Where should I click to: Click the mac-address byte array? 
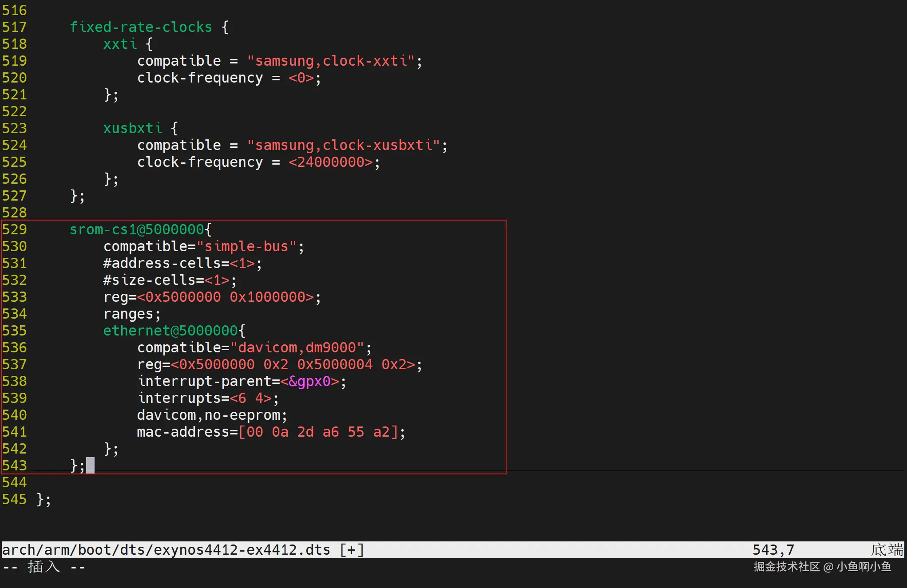tap(318, 432)
